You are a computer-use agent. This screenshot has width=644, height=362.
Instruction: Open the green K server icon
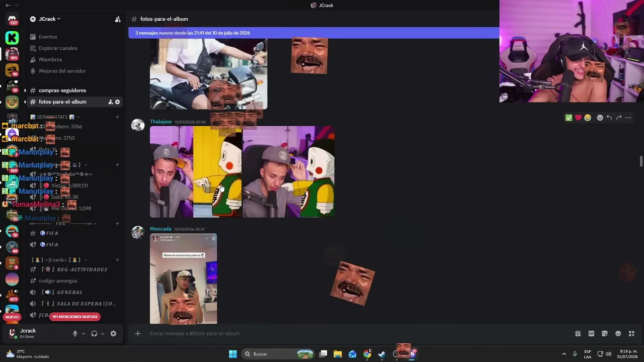click(x=12, y=37)
